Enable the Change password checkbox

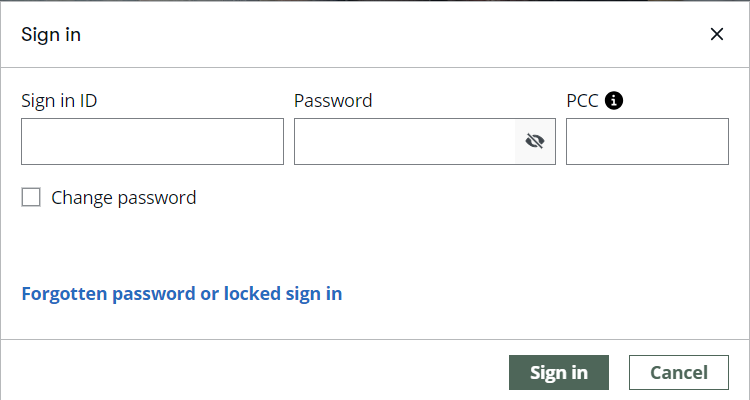(x=31, y=197)
